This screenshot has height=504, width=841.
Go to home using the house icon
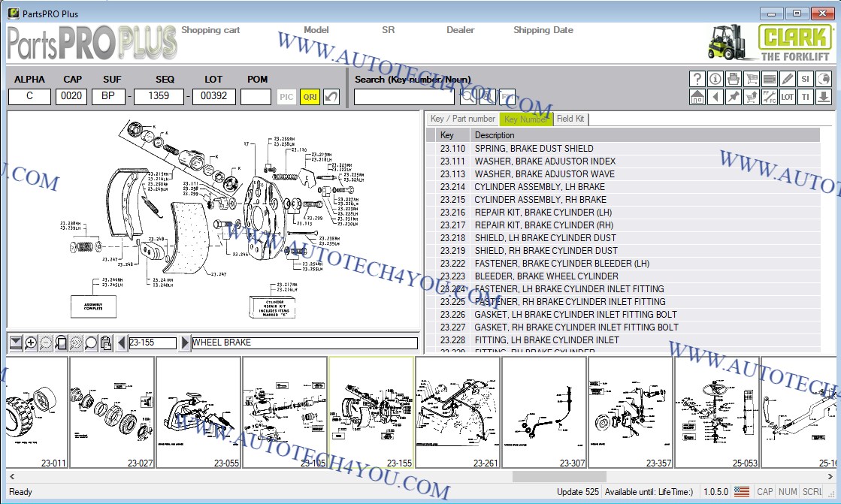697,97
